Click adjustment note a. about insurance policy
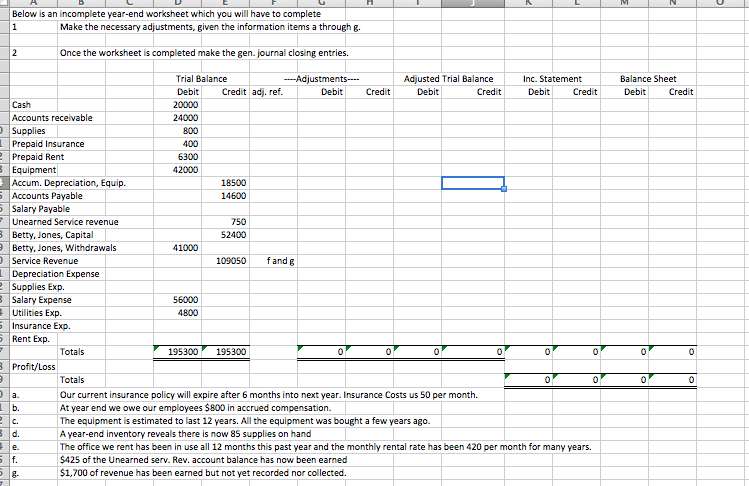Image resolution: width=749 pixels, height=486 pixels. pos(268,395)
